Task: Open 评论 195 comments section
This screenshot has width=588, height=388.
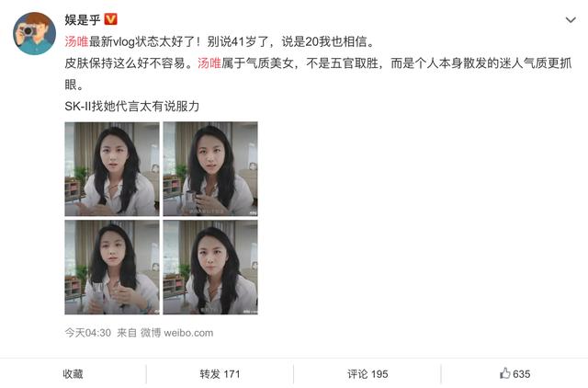Action: pyautogui.click(x=367, y=373)
